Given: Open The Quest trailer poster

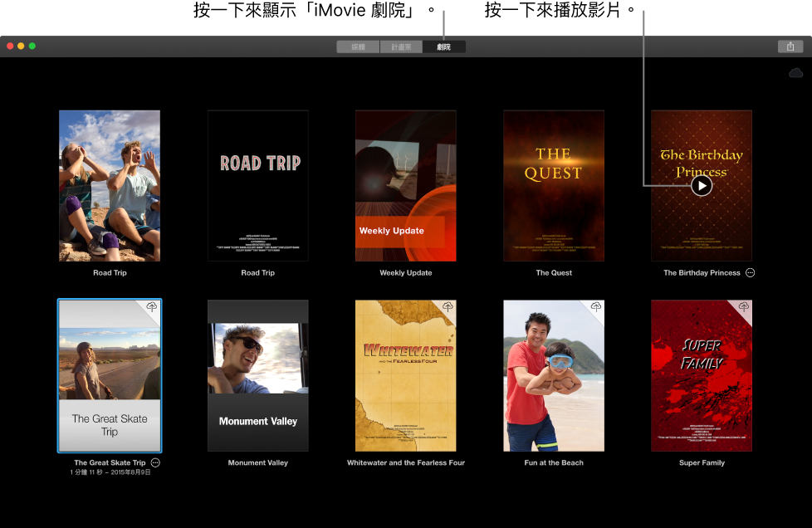Looking at the screenshot, I should click(x=553, y=185).
